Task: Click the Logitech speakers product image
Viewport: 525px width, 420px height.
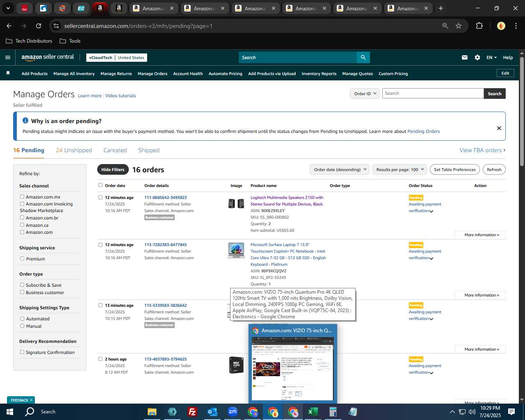Action: pyautogui.click(x=236, y=203)
